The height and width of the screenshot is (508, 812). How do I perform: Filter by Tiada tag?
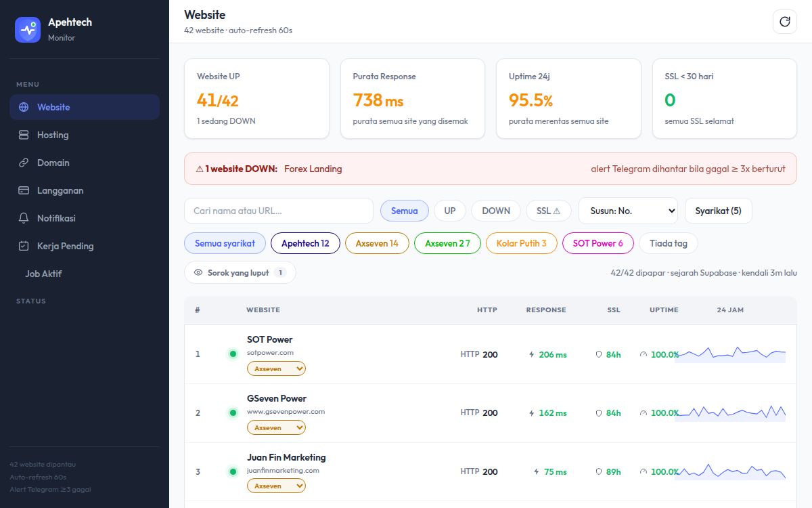click(668, 243)
